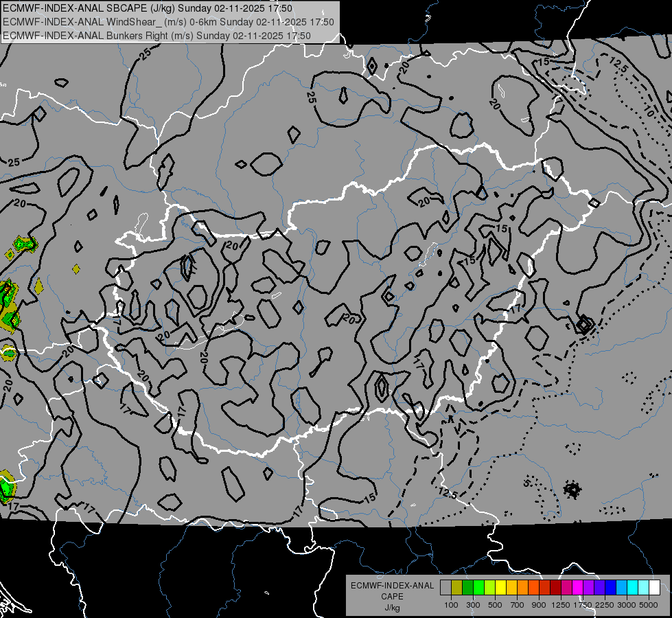Click the orange swatch after 700
The width and height of the screenshot is (672, 618).
point(523,588)
